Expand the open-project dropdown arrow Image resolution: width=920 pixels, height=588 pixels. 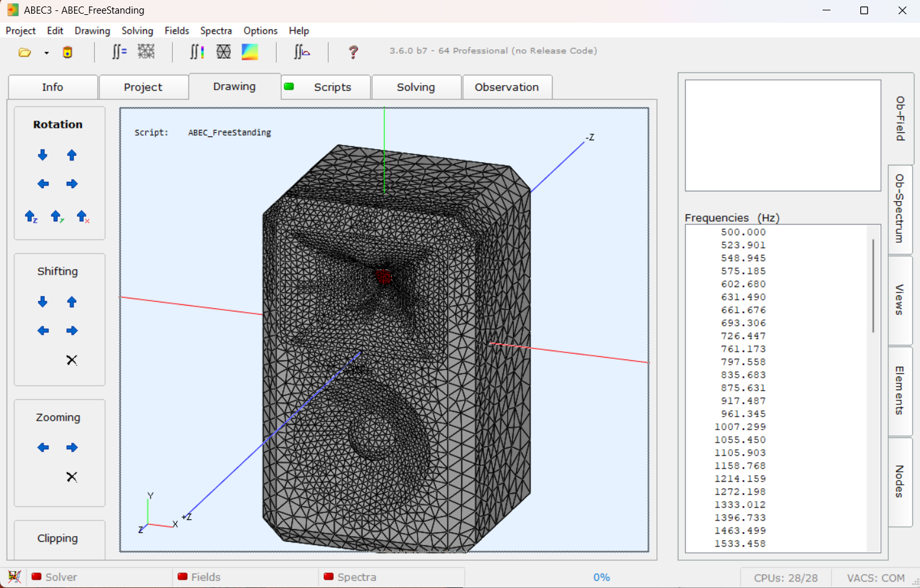click(x=47, y=53)
